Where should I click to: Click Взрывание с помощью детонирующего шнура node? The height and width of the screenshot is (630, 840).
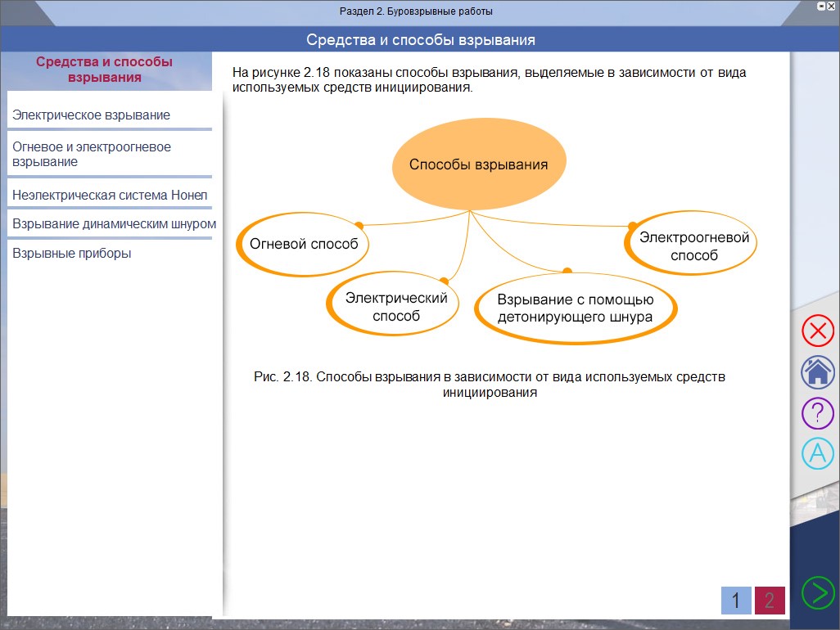(575, 308)
